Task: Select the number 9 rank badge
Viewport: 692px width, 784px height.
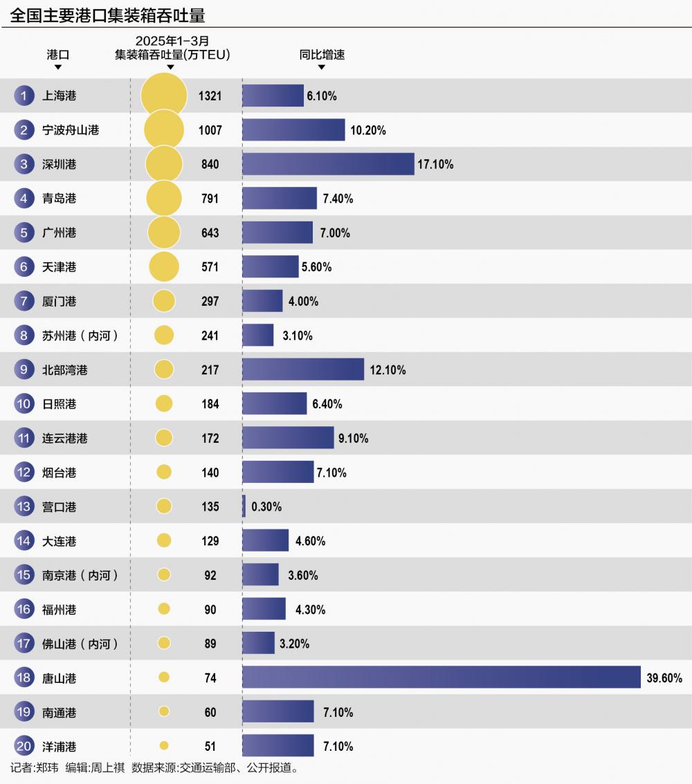Action: (24, 370)
